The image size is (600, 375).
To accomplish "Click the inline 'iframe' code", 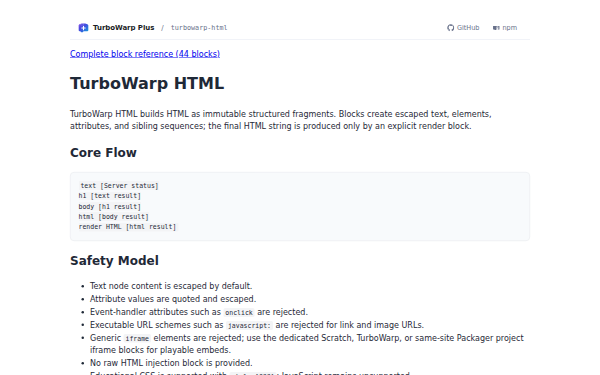I will 137,339.
